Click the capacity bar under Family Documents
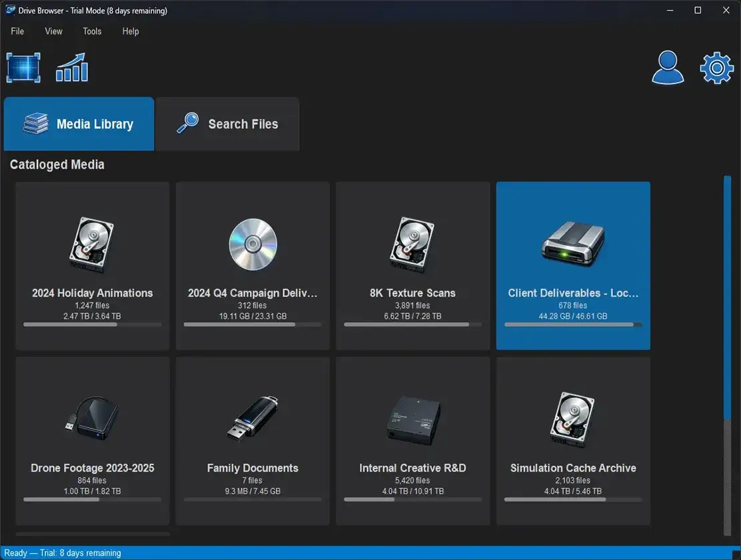The width and height of the screenshot is (741, 560). [252, 499]
